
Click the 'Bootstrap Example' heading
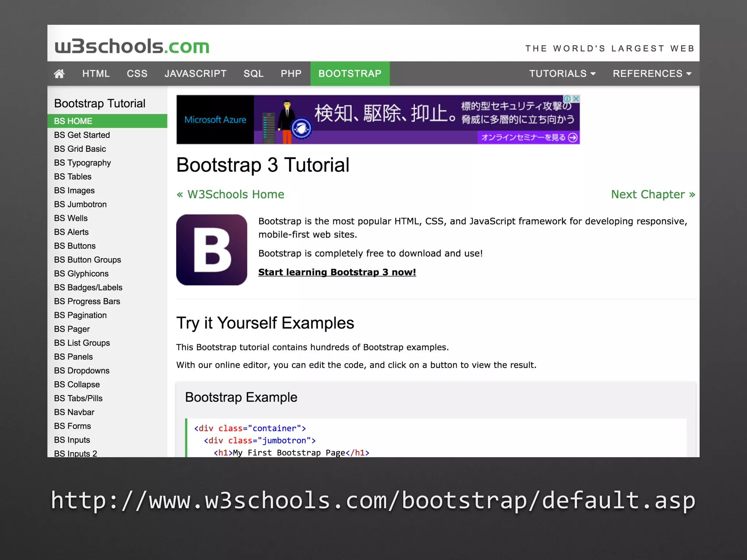pyautogui.click(x=241, y=397)
